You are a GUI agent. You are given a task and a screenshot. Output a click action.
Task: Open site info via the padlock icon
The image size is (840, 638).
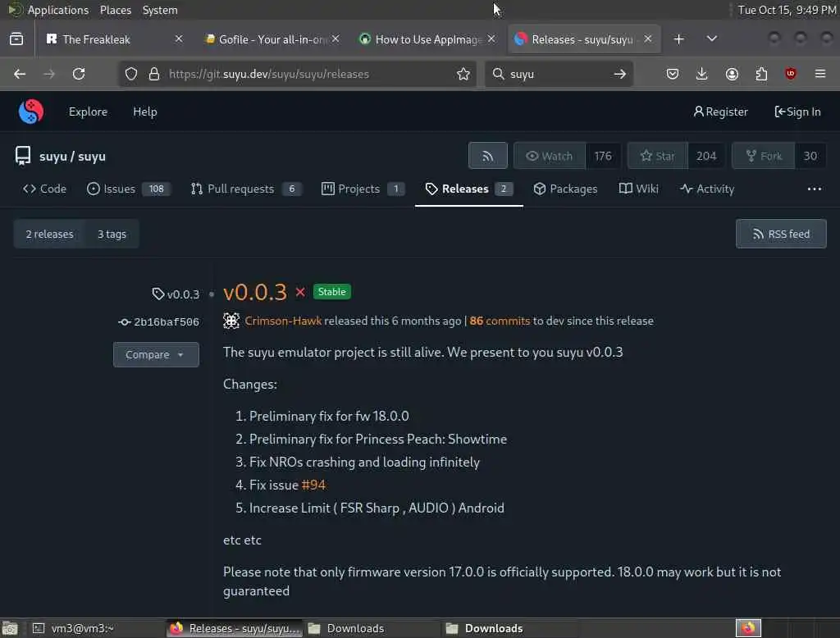coord(153,74)
